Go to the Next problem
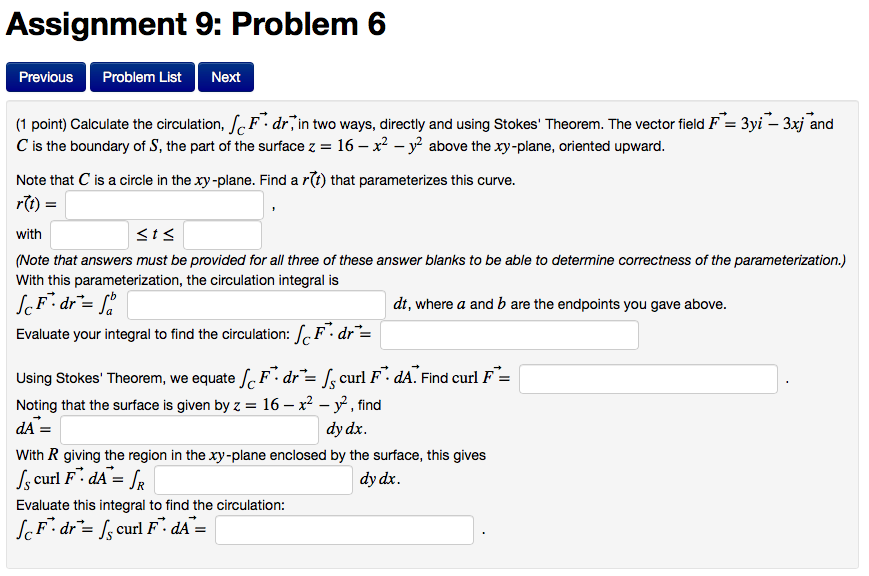This screenshot has width=869, height=576. point(225,76)
